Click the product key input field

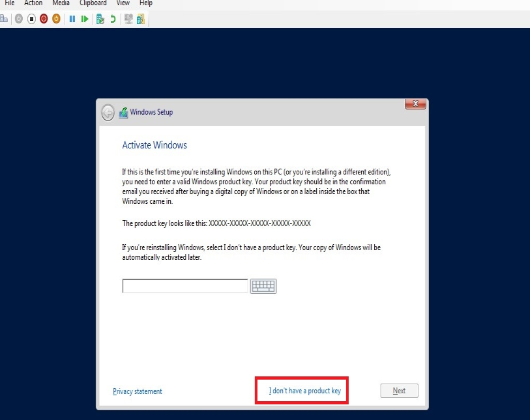(x=185, y=286)
